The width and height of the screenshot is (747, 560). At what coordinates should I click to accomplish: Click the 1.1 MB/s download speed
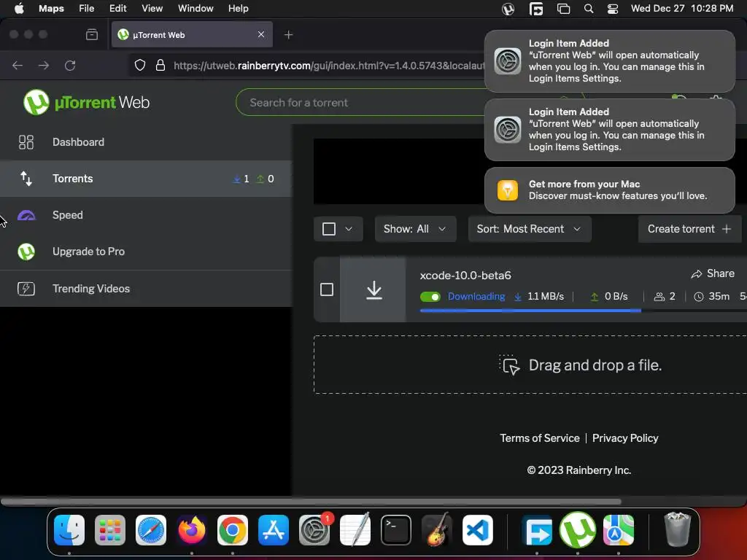[546, 297]
